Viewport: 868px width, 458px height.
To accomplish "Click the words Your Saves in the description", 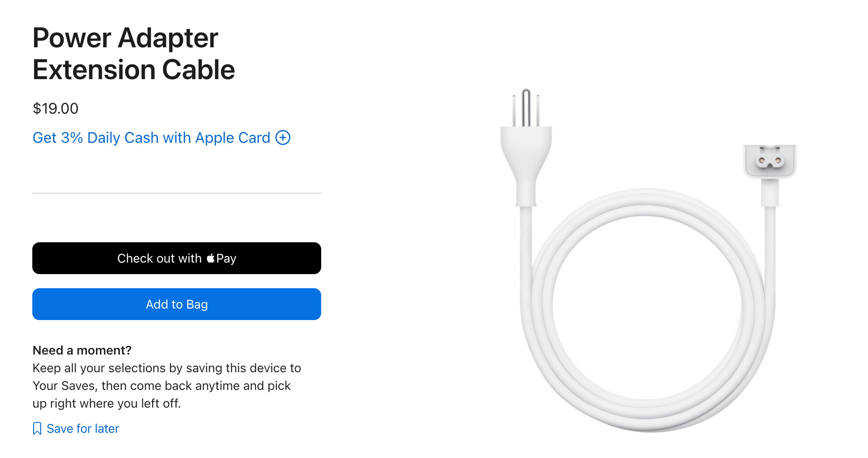I will tap(64, 385).
